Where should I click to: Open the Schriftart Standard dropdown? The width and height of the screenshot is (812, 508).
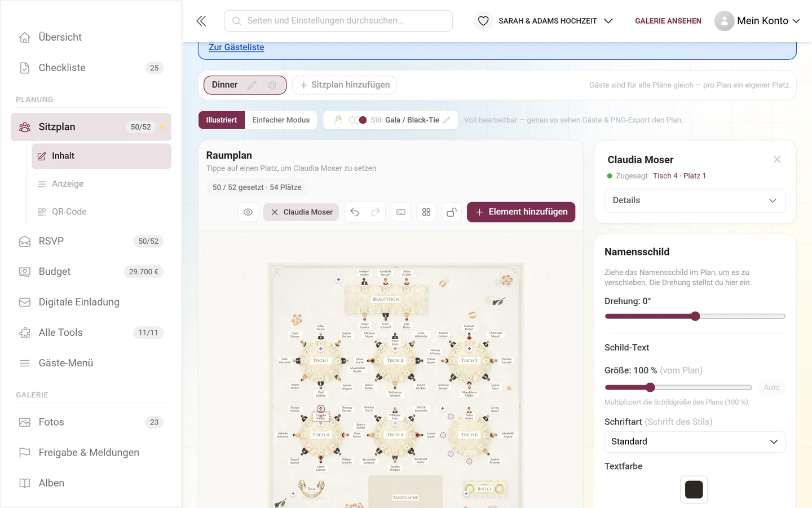(695, 442)
